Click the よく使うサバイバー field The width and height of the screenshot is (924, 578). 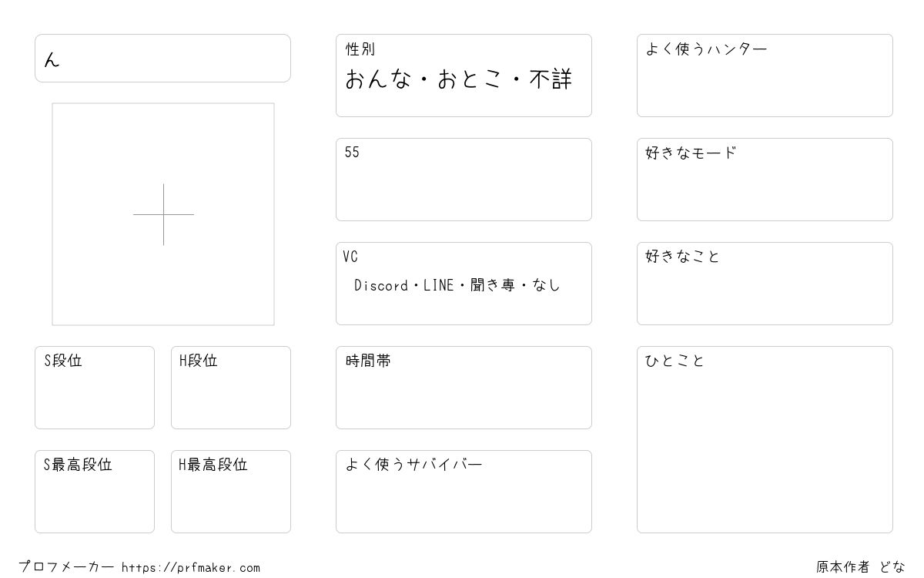coord(464,492)
